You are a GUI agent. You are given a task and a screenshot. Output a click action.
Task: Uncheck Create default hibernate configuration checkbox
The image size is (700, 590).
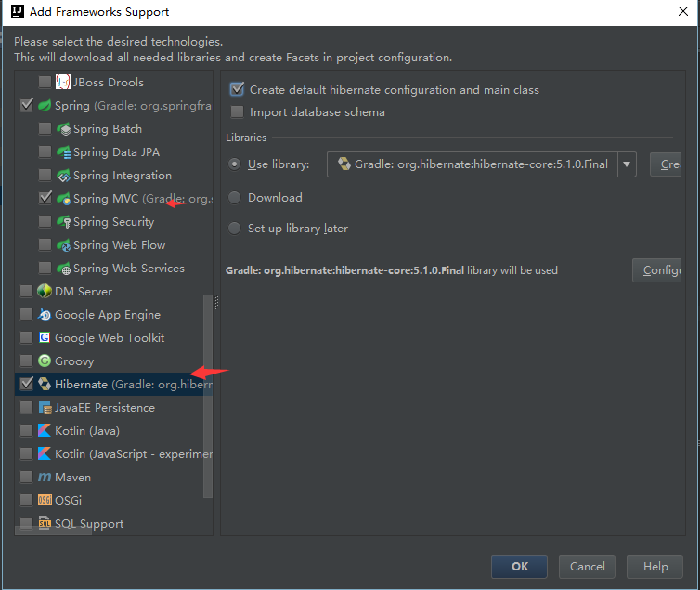(x=237, y=89)
